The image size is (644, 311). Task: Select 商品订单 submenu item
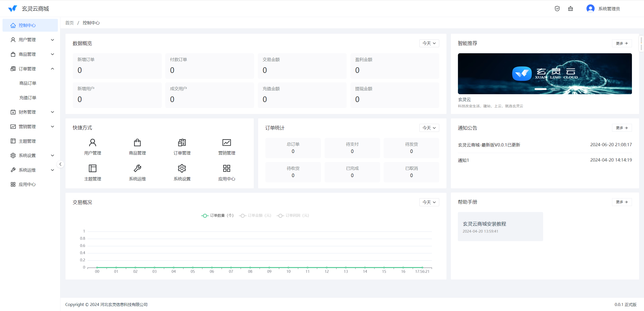[x=28, y=83]
